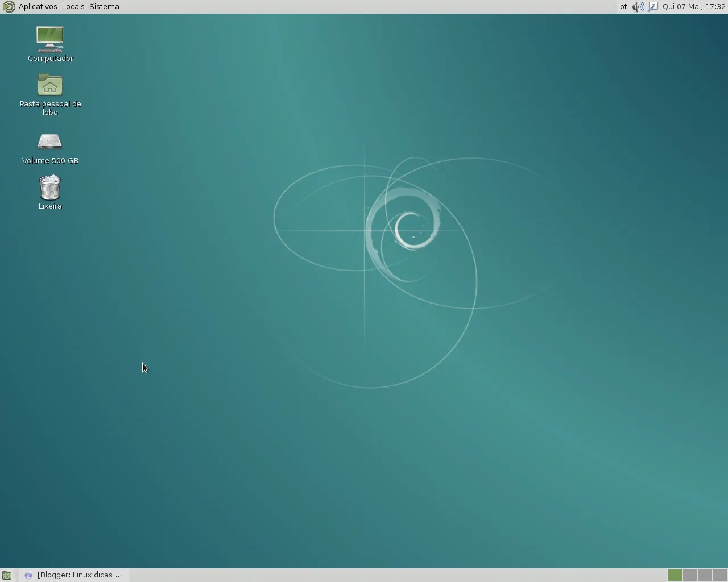This screenshot has width=728, height=582.
Task: Open the clock calendar showing Qui 07 Mai
Action: pos(694,7)
